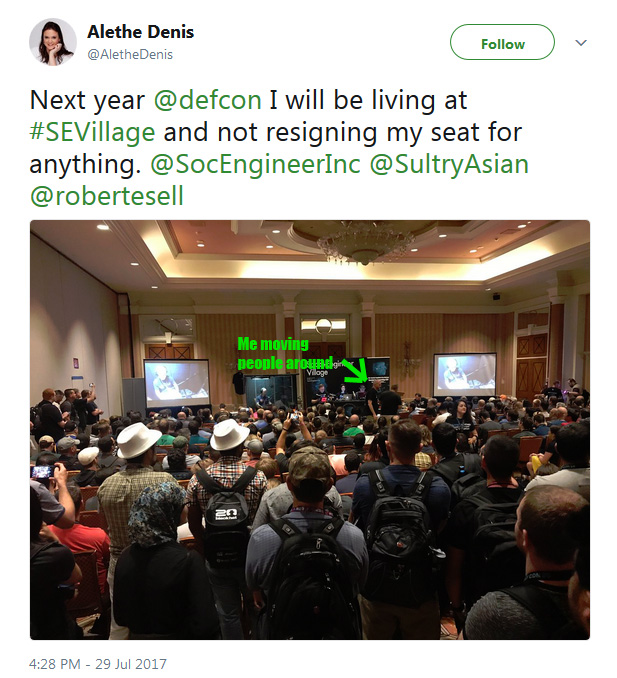Open the #SEVillage hashtag

(x=92, y=132)
